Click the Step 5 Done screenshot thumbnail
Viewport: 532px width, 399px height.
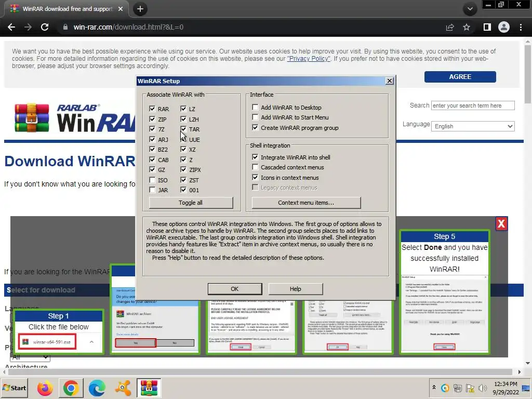[x=445, y=313]
